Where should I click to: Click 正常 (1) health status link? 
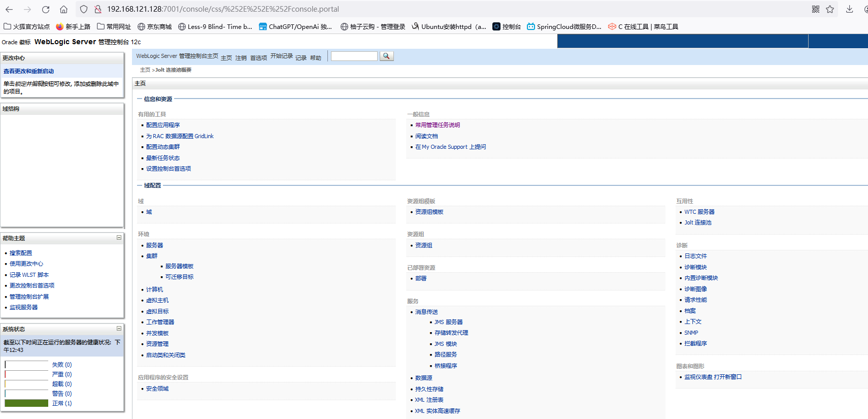coord(62,403)
